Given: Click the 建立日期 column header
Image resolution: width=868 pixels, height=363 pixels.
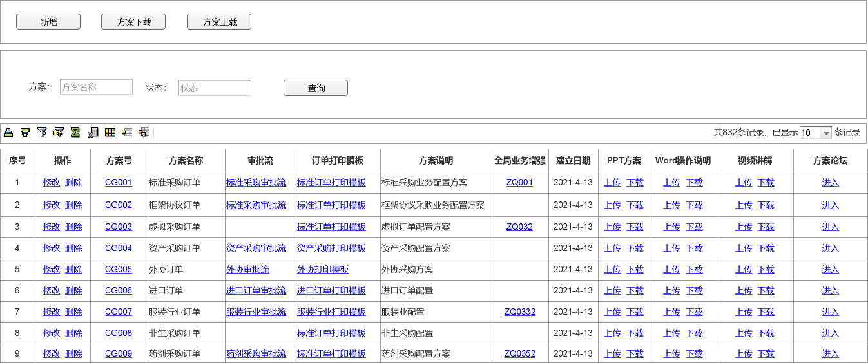Looking at the screenshot, I should coord(573,161).
